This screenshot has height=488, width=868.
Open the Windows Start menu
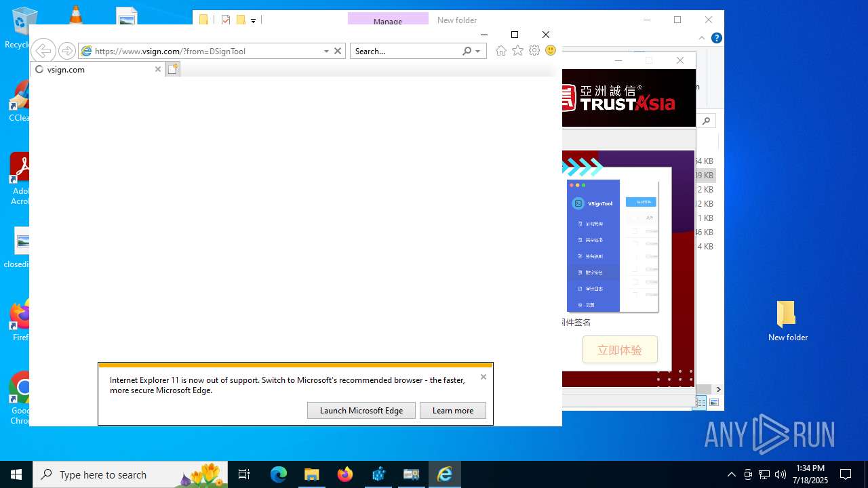(16, 474)
